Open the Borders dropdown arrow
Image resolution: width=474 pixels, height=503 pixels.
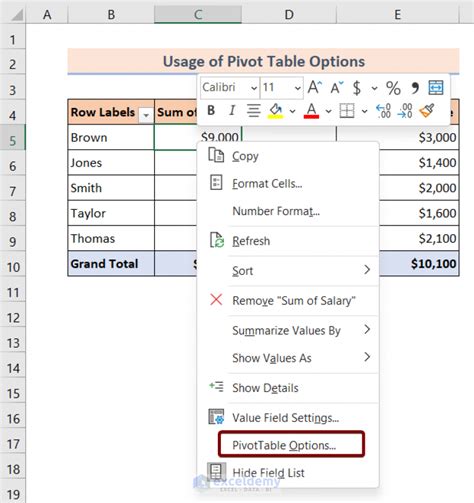coord(364,111)
